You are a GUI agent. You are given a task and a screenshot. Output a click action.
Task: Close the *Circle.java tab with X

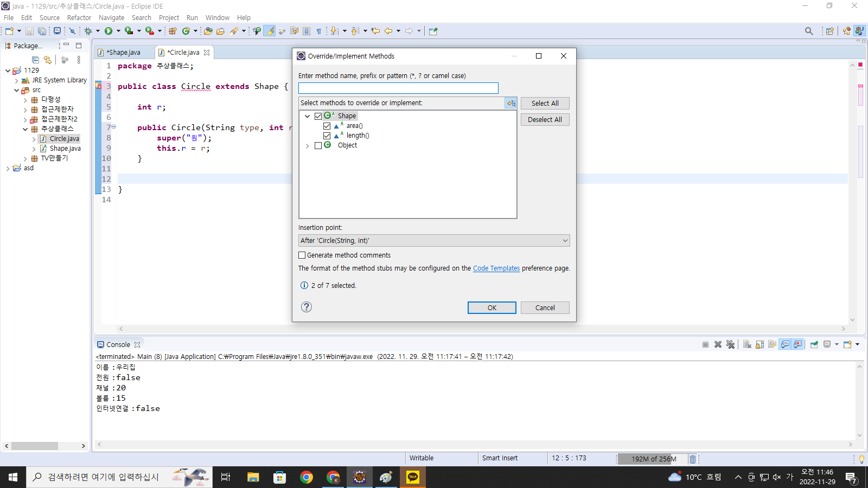[207, 53]
